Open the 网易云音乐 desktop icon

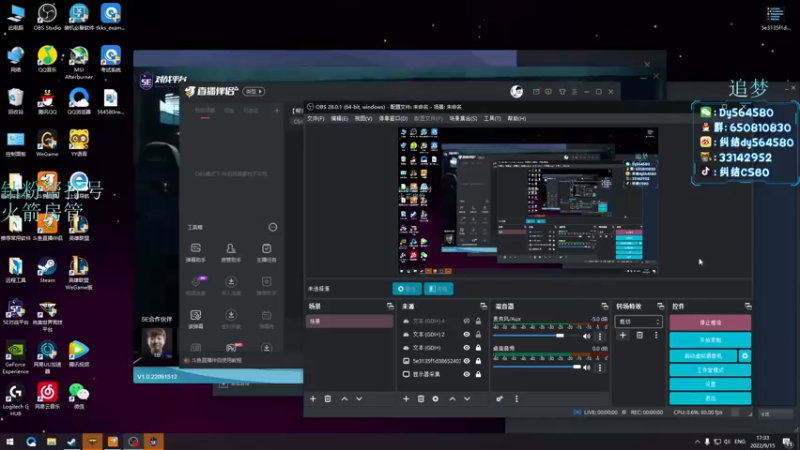(x=47, y=396)
